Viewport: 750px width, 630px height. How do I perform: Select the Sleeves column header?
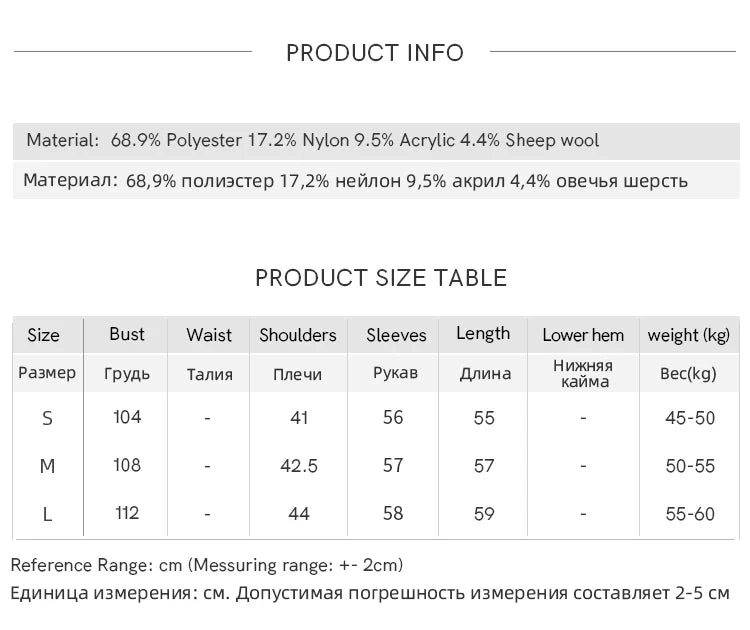click(396, 335)
